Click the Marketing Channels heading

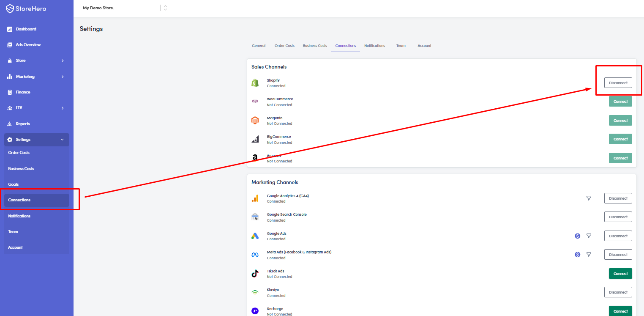click(x=275, y=182)
